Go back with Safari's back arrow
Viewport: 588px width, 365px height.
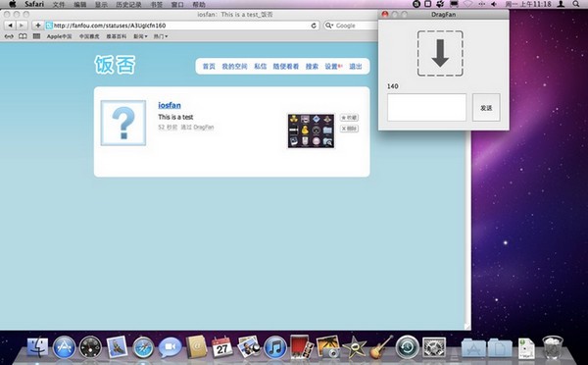tap(10, 26)
